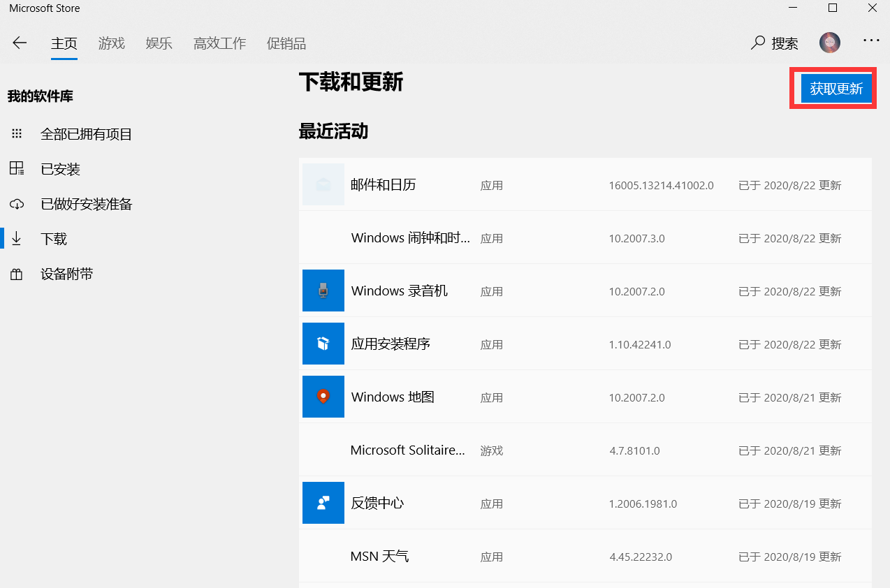
Task: Select 已做好安装准备 in the sidebar
Action: point(87,204)
